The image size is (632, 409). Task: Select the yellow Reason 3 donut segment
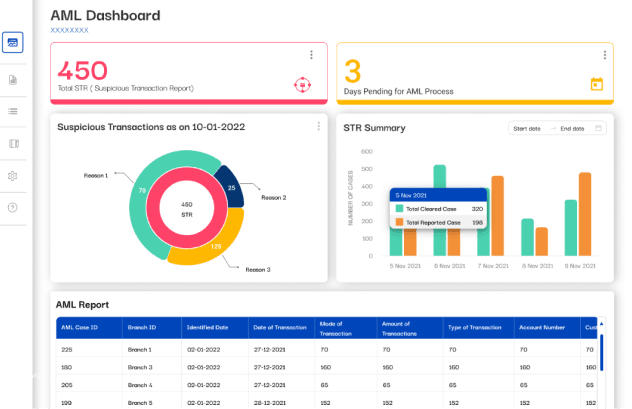point(216,246)
